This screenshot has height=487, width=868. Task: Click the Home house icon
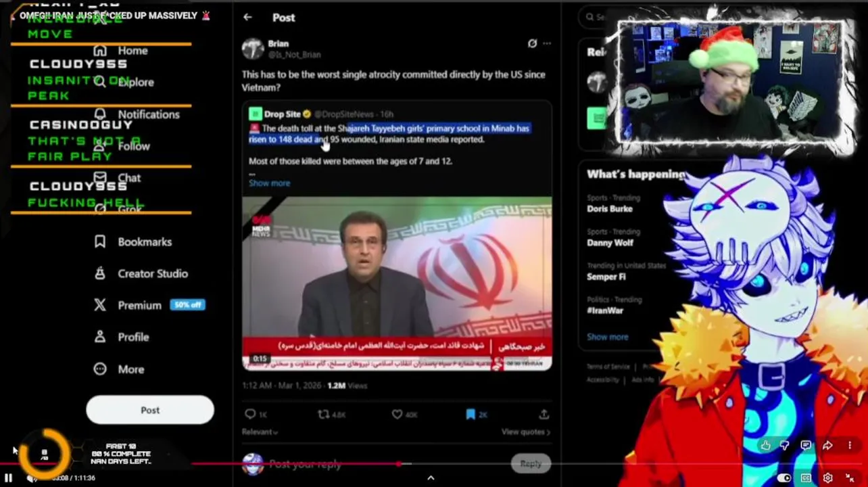click(100, 51)
